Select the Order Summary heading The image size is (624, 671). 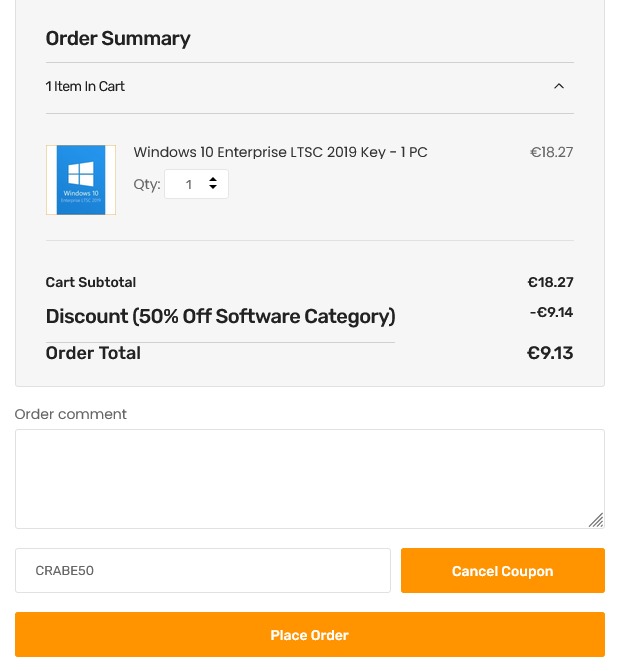pos(118,39)
